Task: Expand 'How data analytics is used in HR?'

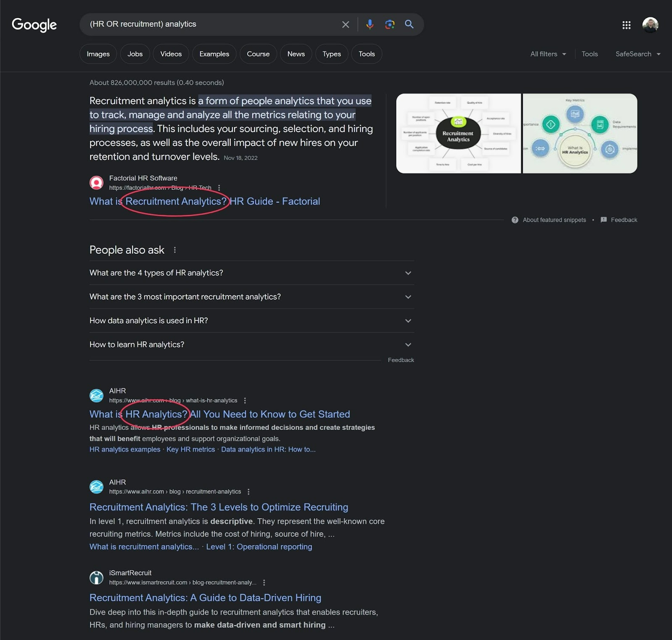Action: 252,321
